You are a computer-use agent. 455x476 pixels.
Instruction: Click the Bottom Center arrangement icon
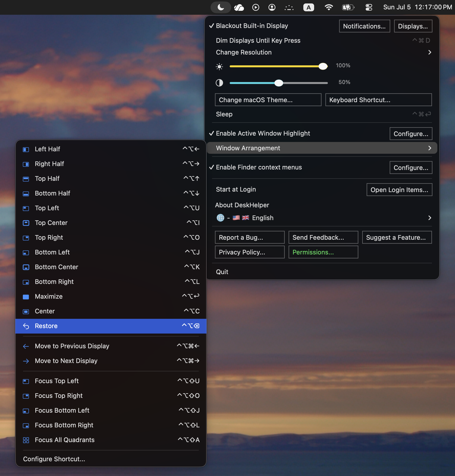(26, 267)
